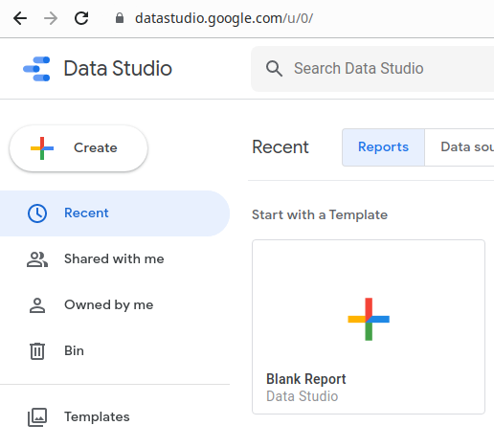This screenshot has width=494, height=448.
Task: Open Data Studio home via title text
Action: pyautogui.click(x=118, y=68)
